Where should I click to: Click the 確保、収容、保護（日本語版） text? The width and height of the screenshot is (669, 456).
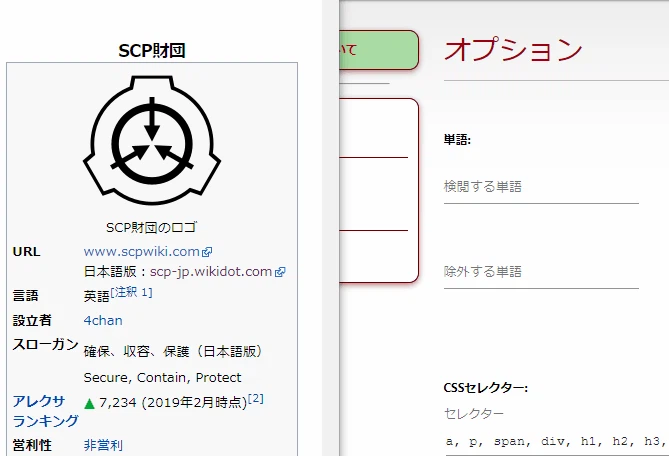(x=173, y=351)
